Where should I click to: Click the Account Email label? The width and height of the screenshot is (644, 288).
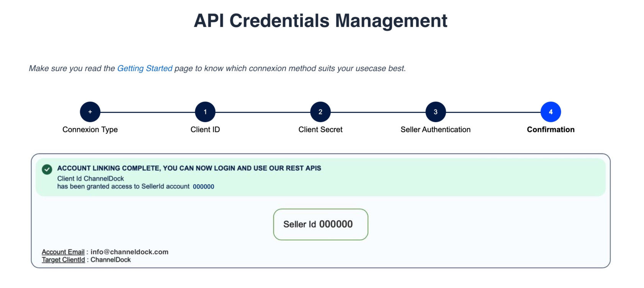click(63, 252)
